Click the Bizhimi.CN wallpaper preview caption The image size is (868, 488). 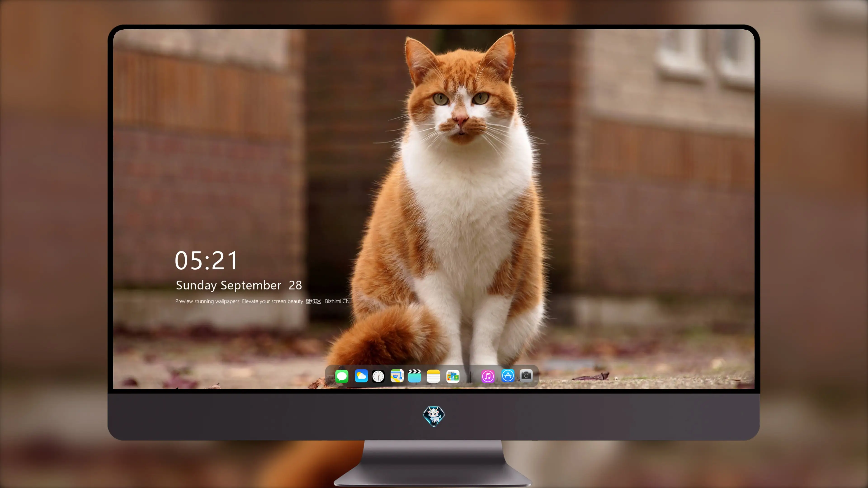pyautogui.click(x=262, y=301)
